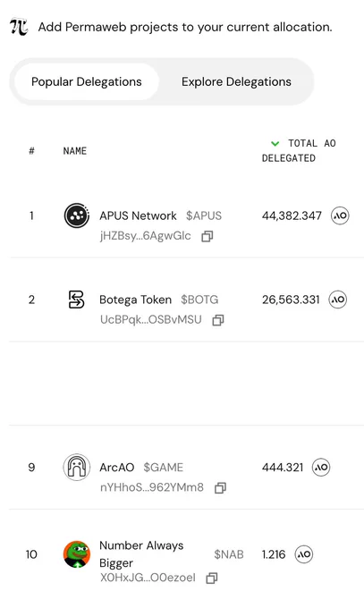Click the AO token icon beside 444.321
The width and height of the screenshot is (364, 608).
pos(321,467)
